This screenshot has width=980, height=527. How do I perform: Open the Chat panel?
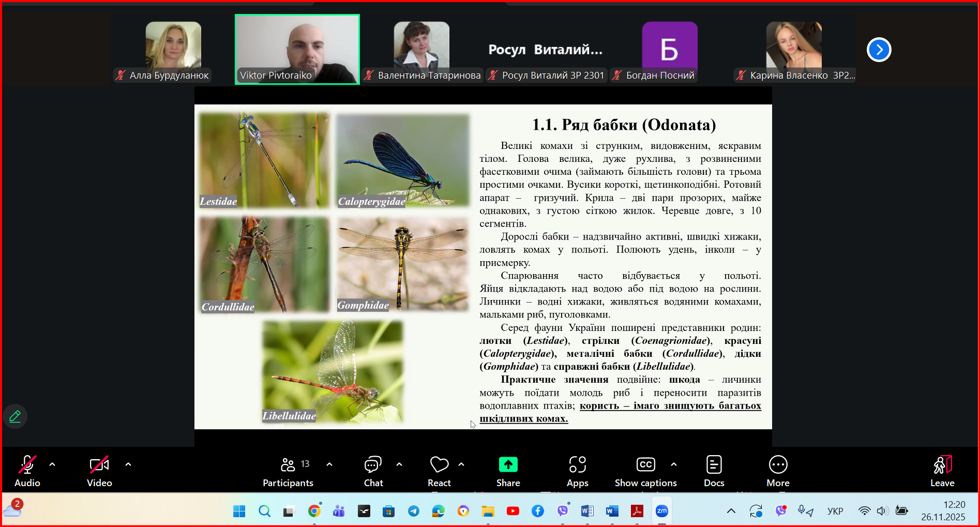(373, 471)
